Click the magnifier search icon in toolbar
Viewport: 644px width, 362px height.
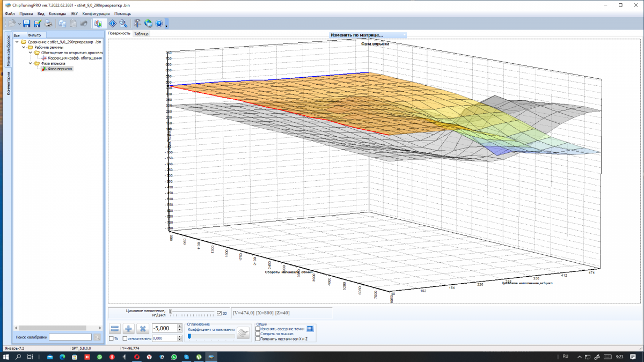[x=123, y=24]
